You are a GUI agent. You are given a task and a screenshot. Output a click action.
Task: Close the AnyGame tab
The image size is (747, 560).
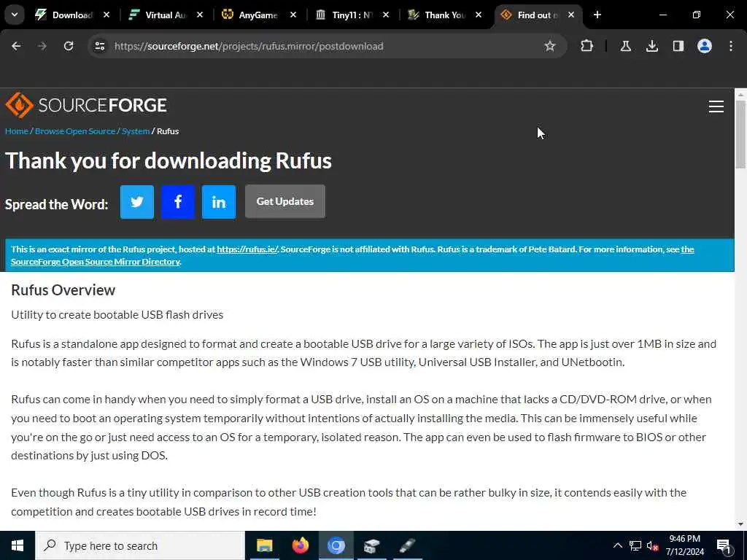click(293, 15)
